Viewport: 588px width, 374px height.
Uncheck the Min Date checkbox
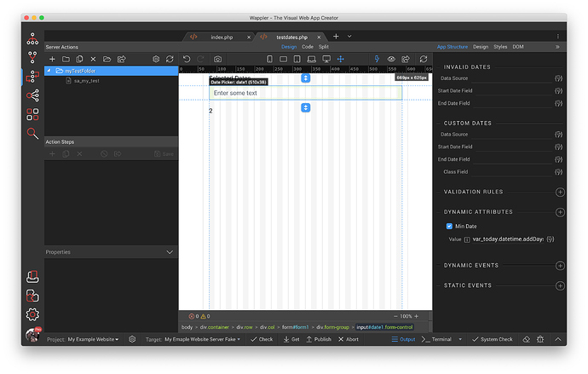449,226
